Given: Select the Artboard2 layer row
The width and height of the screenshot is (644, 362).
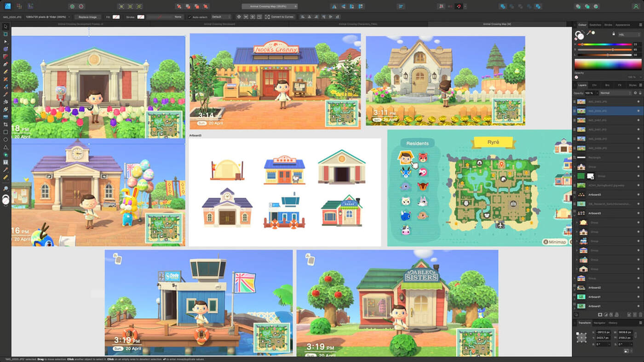Looking at the screenshot, I should click(607, 287).
